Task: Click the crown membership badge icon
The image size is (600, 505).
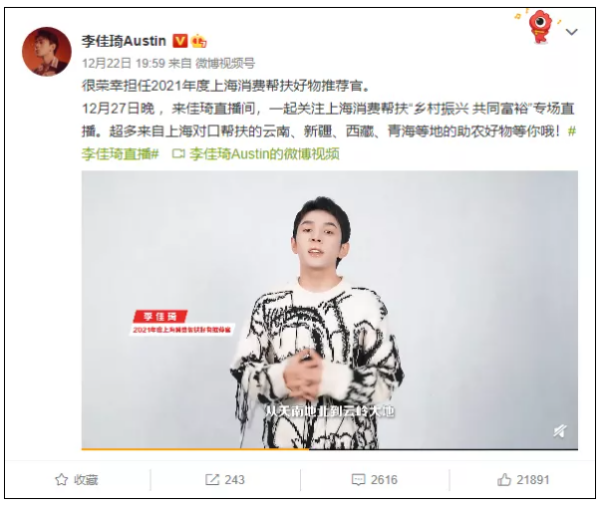Action: click(199, 41)
